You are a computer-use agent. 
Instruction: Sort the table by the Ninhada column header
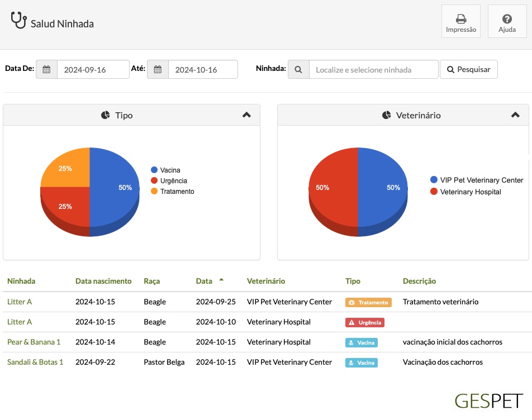21,281
